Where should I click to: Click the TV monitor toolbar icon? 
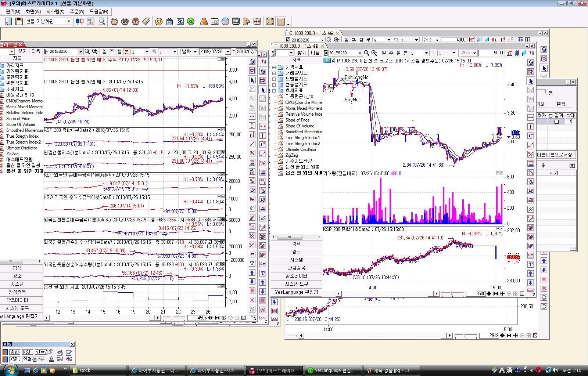(169, 21)
